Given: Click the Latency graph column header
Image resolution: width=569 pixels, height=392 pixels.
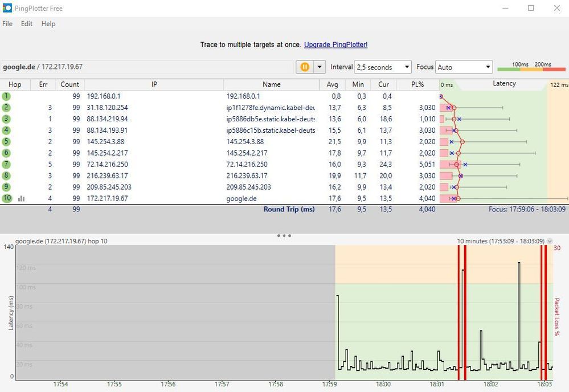Looking at the screenshot, I should (504, 84).
